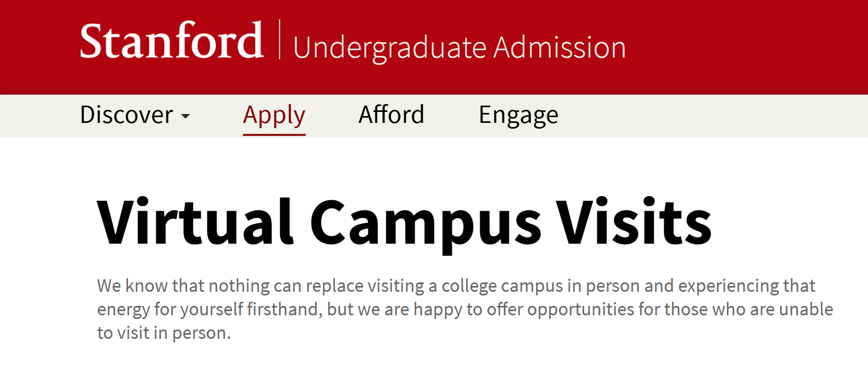
Task: Click the text 'to visit in person.'
Action: click(164, 333)
